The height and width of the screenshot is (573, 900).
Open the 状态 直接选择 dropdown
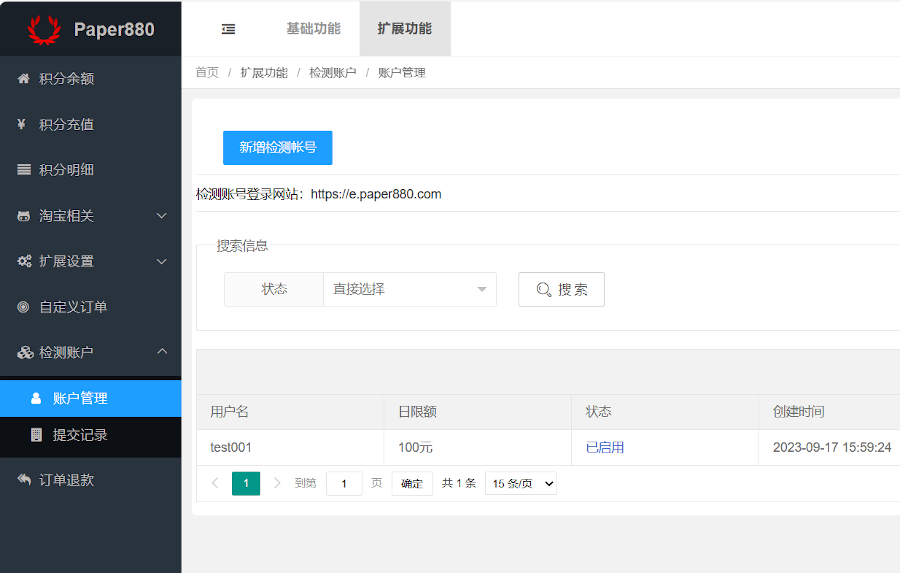coord(409,289)
